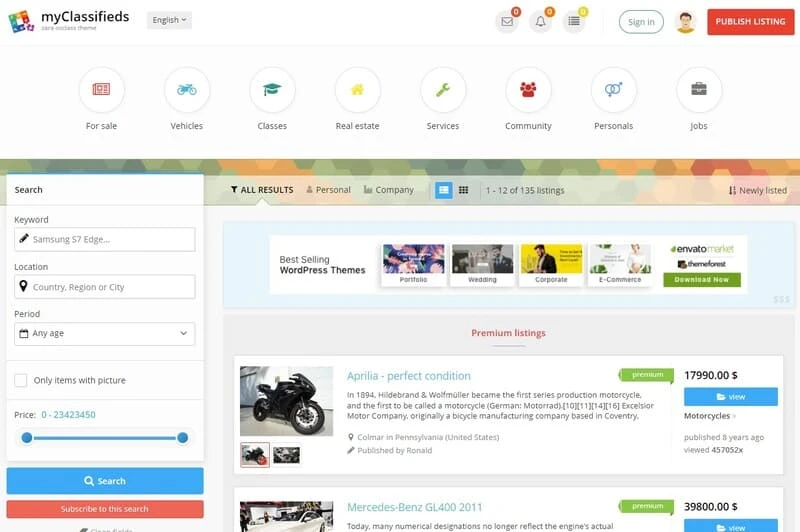Image resolution: width=800 pixels, height=532 pixels.
Task: Open the Classes graduation cap icon
Action: (272, 90)
